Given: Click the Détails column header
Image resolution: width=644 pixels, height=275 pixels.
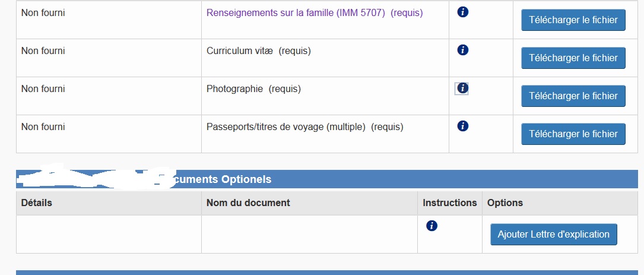Looking at the screenshot, I should point(37,203).
